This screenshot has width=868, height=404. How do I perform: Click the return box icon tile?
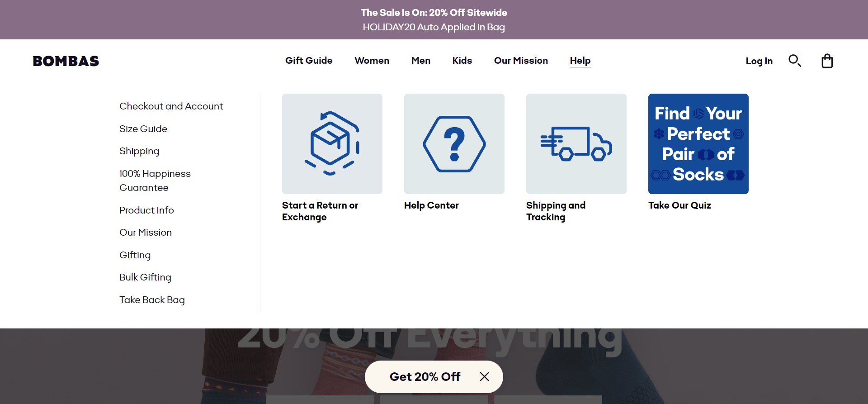(332, 144)
